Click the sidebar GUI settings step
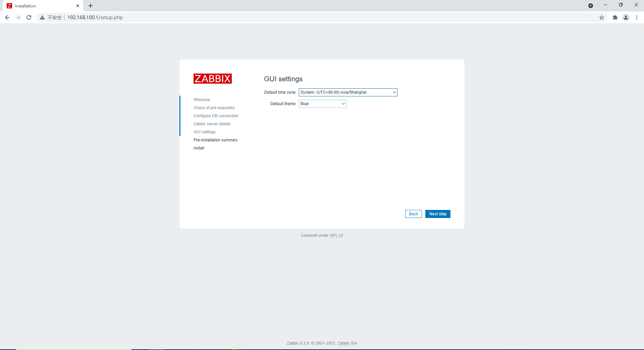644x350 pixels. point(205,132)
